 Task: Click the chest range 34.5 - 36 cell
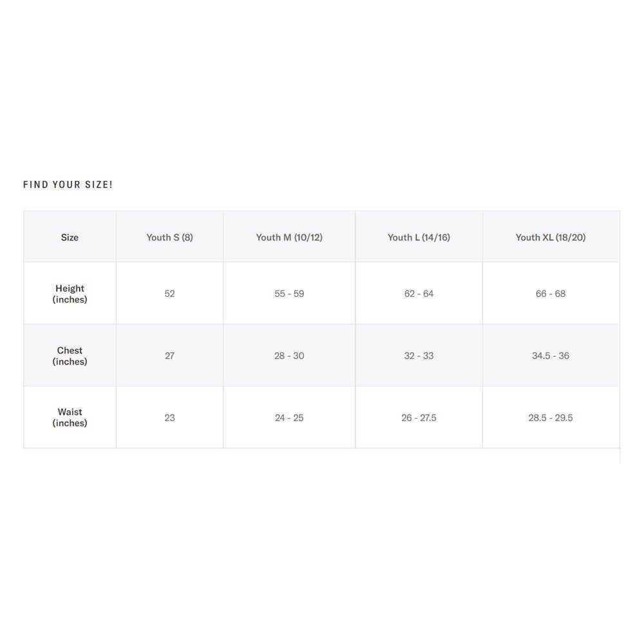pyautogui.click(x=551, y=355)
